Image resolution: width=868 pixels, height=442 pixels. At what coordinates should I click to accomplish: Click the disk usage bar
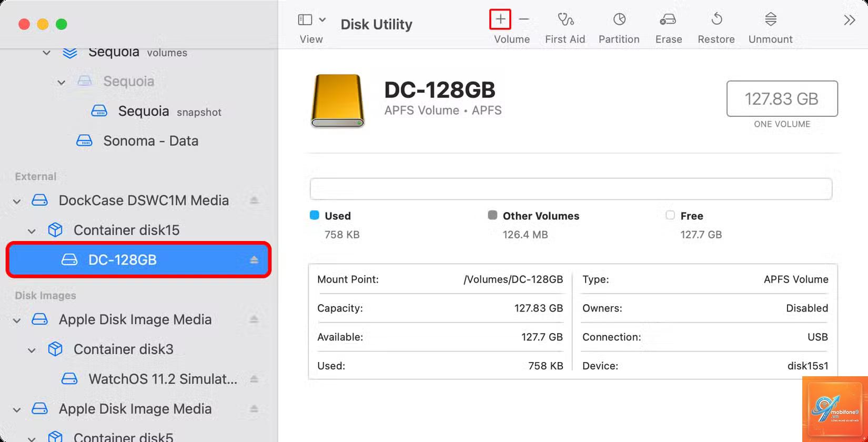click(571, 189)
